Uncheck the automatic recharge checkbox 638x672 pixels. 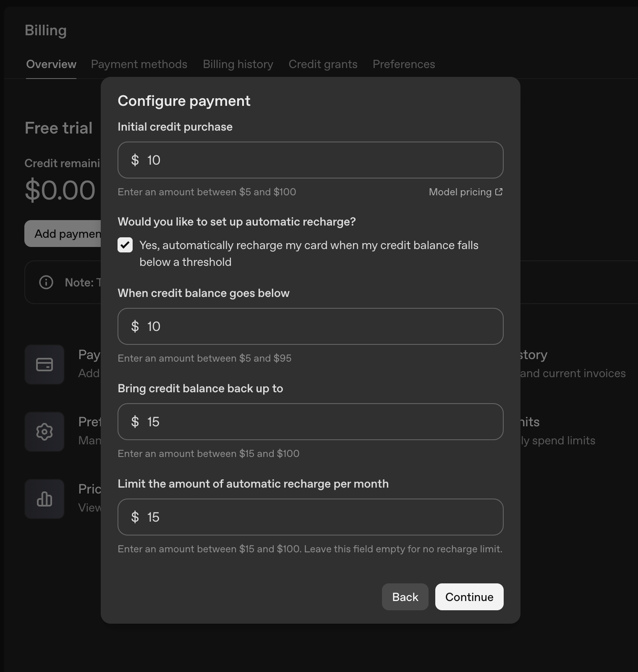coord(125,245)
